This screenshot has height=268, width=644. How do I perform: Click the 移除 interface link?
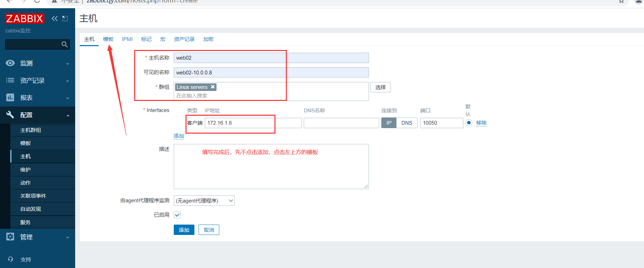(481, 123)
